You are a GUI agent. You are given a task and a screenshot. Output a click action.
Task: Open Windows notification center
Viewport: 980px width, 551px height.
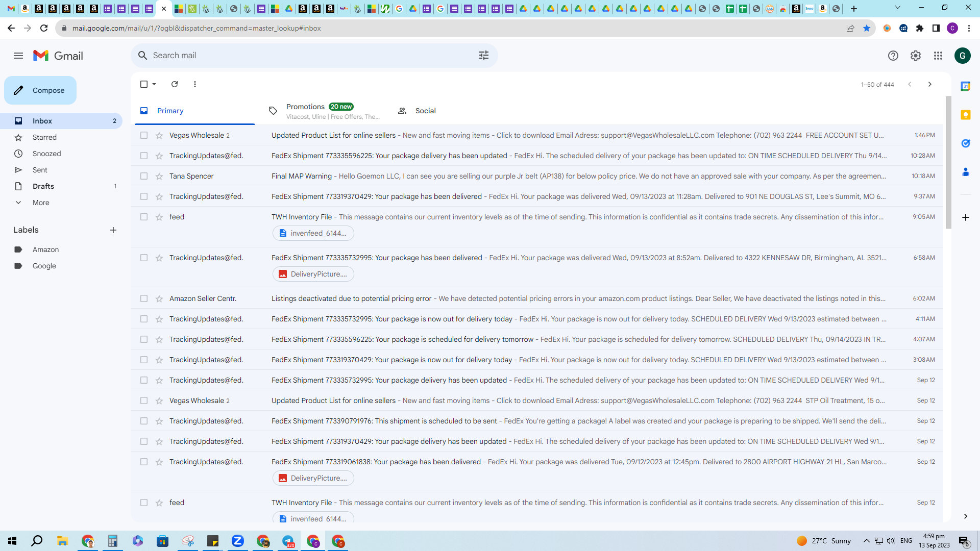coord(964,541)
